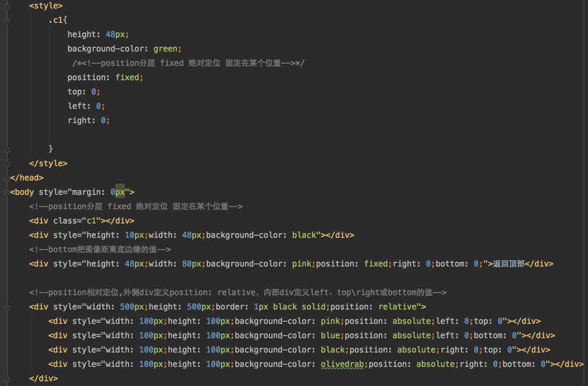Viewport: 588px width, 386px height.
Task: Click the highlighted "px" in body margin
Action: pyautogui.click(x=120, y=192)
